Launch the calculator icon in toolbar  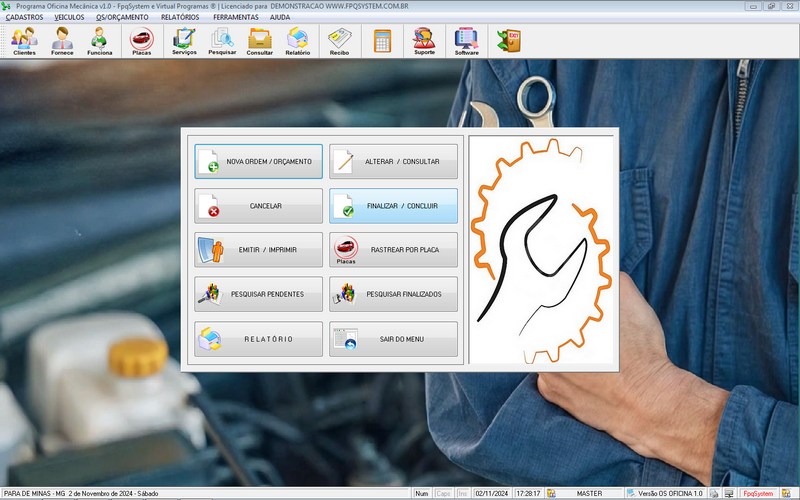click(382, 41)
